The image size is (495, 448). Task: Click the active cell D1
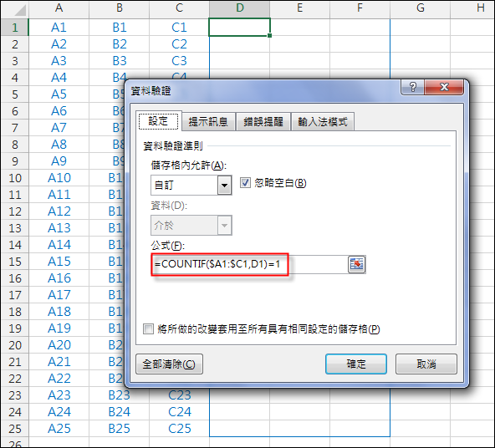pos(240,28)
